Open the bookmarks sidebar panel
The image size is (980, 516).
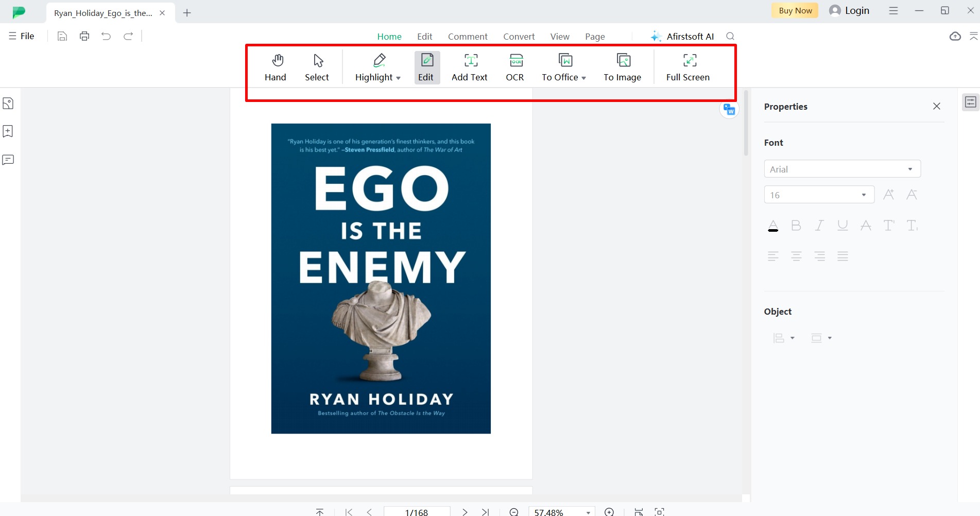pyautogui.click(x=8, y=131)
